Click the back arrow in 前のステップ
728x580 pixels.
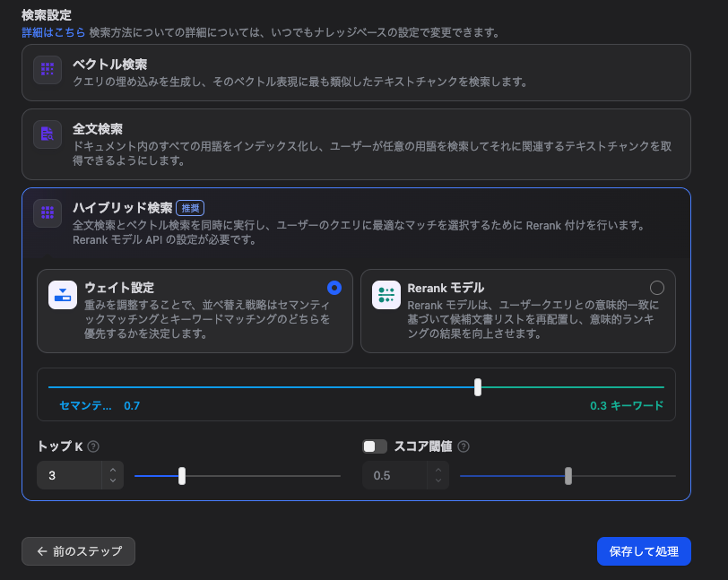41,551
